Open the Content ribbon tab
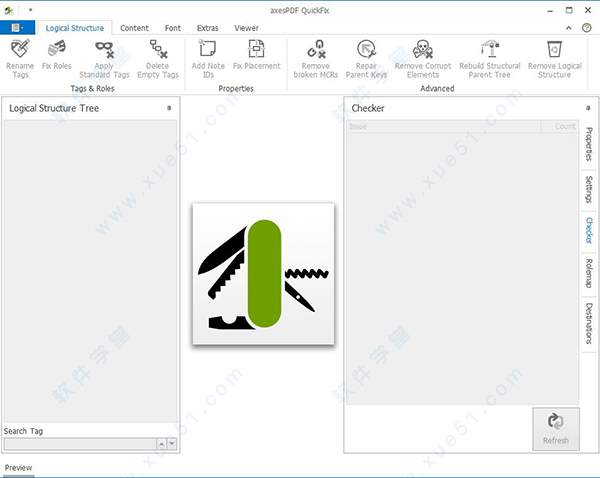The width and height of the screenshot is (600, 478). point(134,28)
